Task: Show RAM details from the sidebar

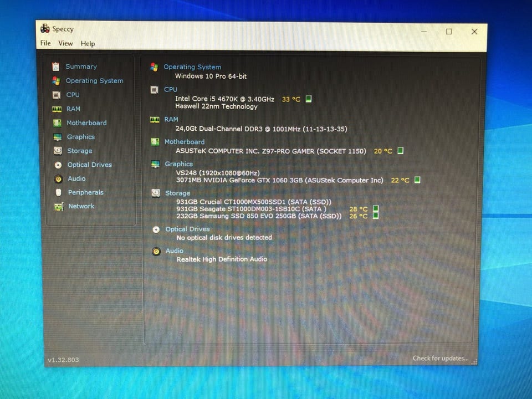Action: pyautogui.click(x=73, y=109)
